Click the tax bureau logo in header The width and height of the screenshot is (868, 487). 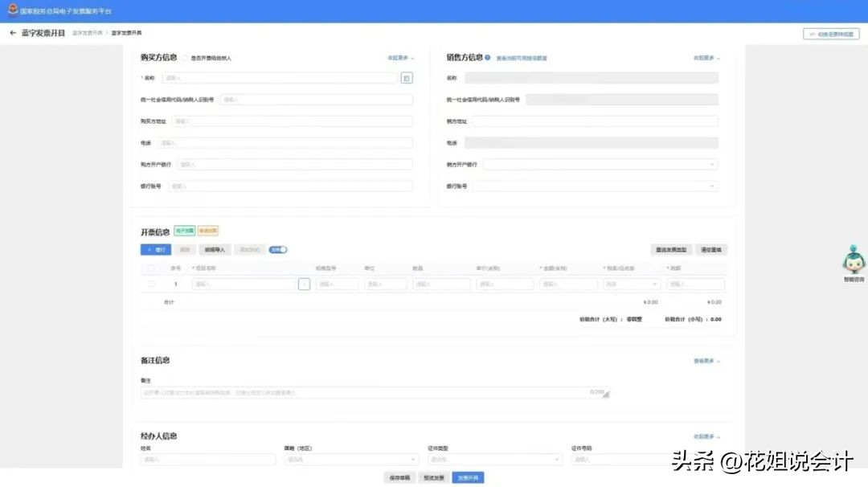pos(13,10)
